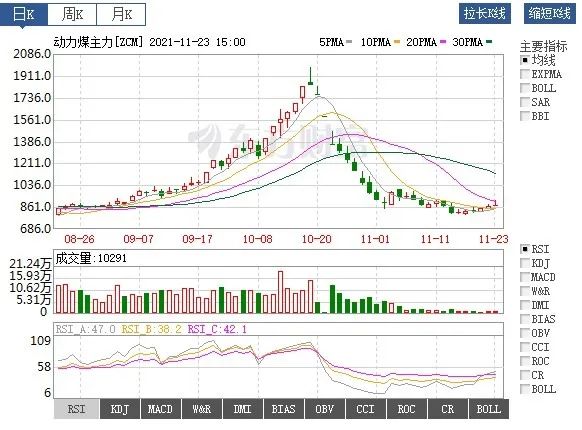Click the 30PMA legend color marker
Screen dimensions: 582x430
(x=489, y=42)
